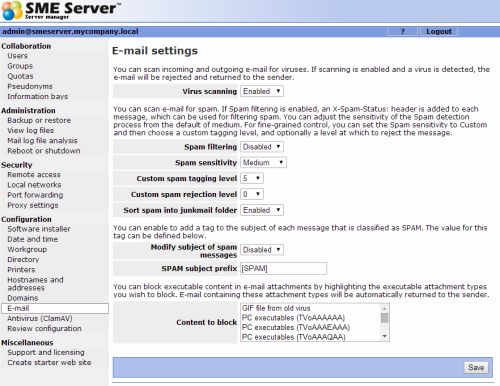The width and height of the screenshot is (500, 386).
Task: Click up arrow of Content to block scrollbar
Action: click(385, 308)
